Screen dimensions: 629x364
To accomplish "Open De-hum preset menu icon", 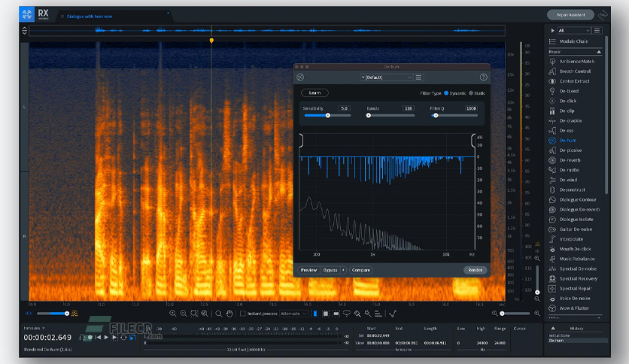I will 418,77.
